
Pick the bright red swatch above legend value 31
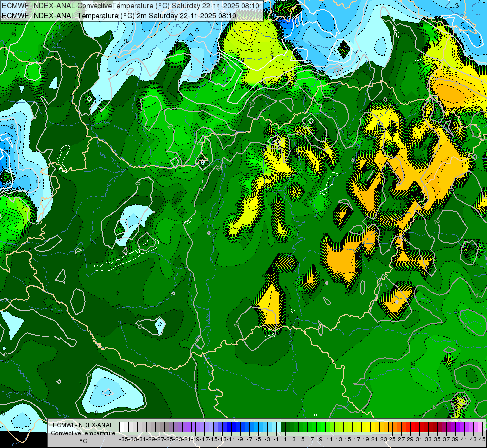pyautogui.click(x=417, y=427)
